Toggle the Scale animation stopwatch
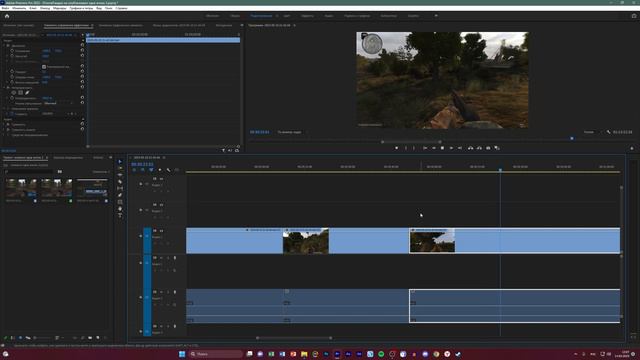The image size is (640, 360). coord(12,56)
